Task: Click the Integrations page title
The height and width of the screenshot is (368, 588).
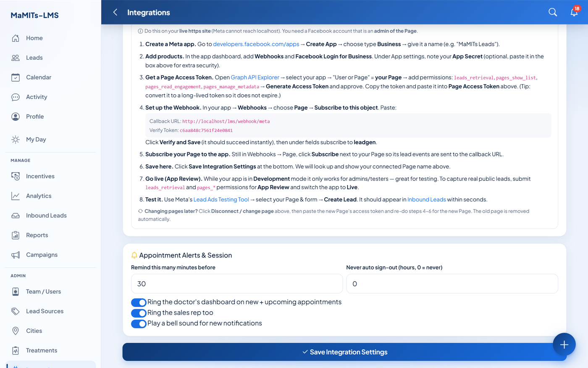Action: [149, 13]
